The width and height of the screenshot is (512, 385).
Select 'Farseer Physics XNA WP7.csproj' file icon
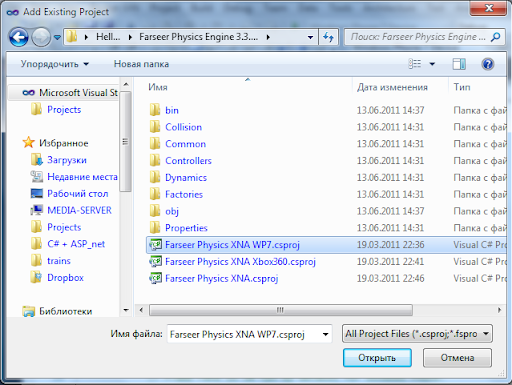(x=155, y=245)
